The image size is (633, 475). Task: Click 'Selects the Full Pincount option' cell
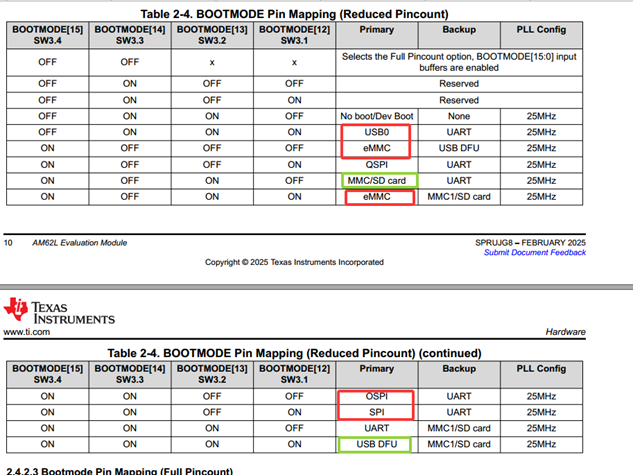(x=459, y=62)
